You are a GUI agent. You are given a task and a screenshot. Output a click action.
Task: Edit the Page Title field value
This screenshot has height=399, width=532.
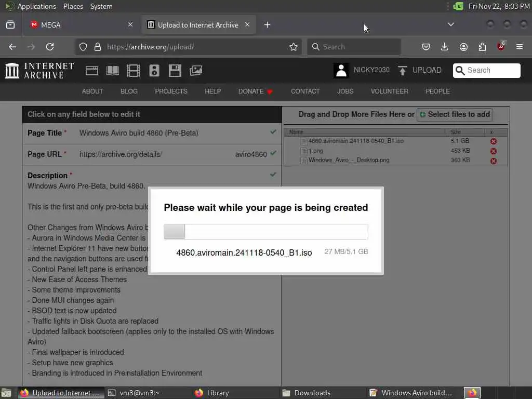pos(139,133)
